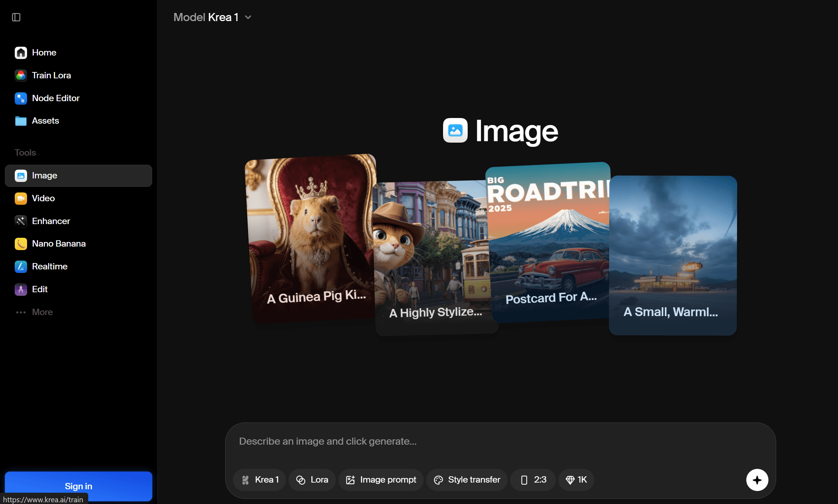Collapse the sidebar with the panel icon
Screen dimensions: 838x504
16,17
